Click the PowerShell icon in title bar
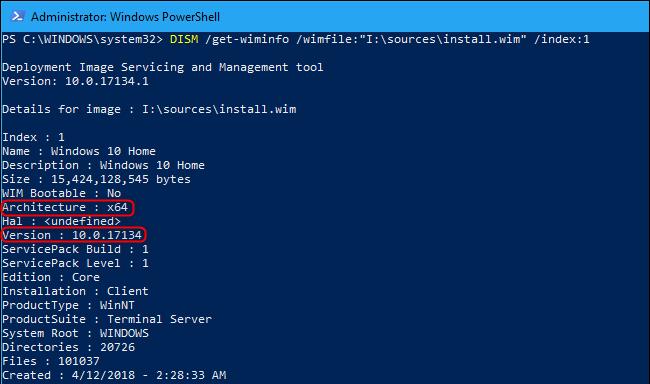The width and height of the screenshot is (650, 384). [x=17, y=16]
